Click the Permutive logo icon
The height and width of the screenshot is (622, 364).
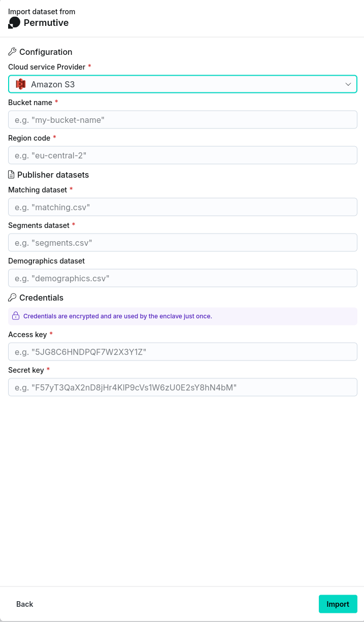14,23
